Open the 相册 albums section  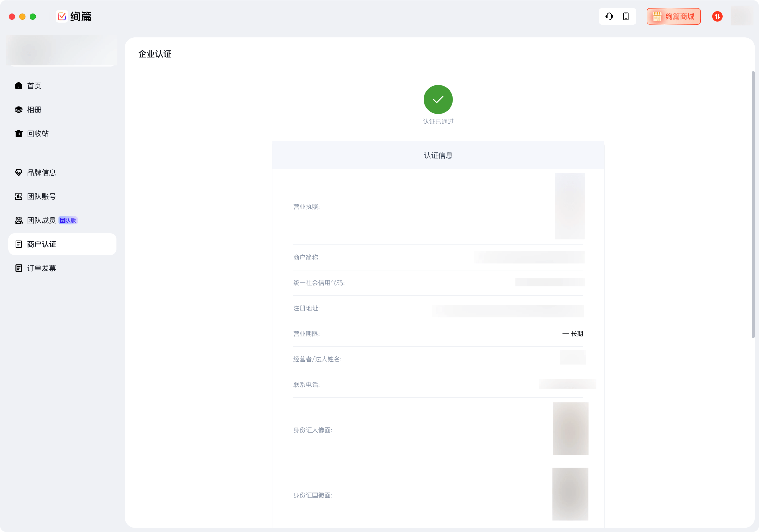pos(34,110)
